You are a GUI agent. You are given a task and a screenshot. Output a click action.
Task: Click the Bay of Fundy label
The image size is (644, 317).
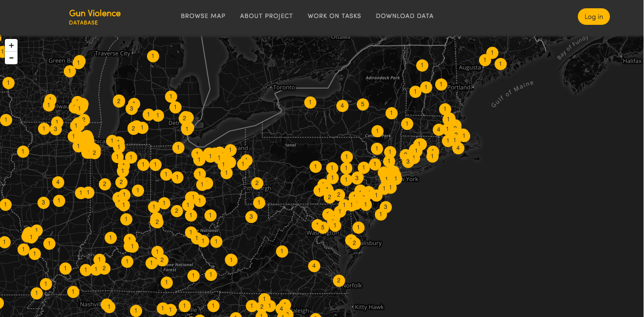(573, 48)
